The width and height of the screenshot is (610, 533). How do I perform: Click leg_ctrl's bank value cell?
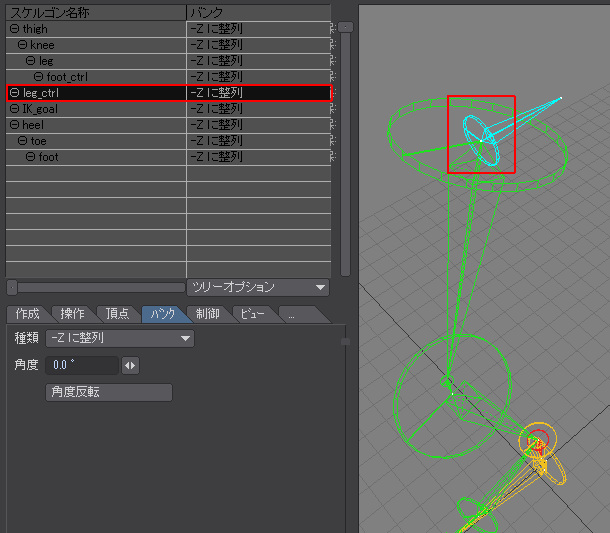259,93
